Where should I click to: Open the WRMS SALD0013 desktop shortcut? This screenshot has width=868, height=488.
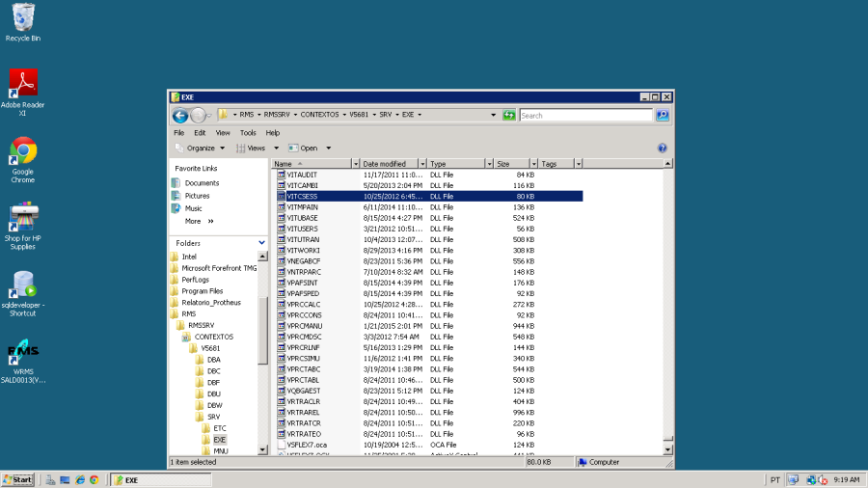tap(23, 361)
